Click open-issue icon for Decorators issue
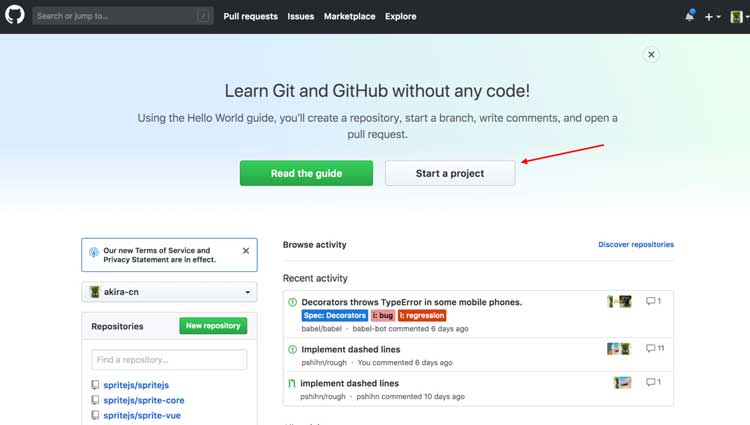Screen dimensions: 750x425 (x=293, y=302)
